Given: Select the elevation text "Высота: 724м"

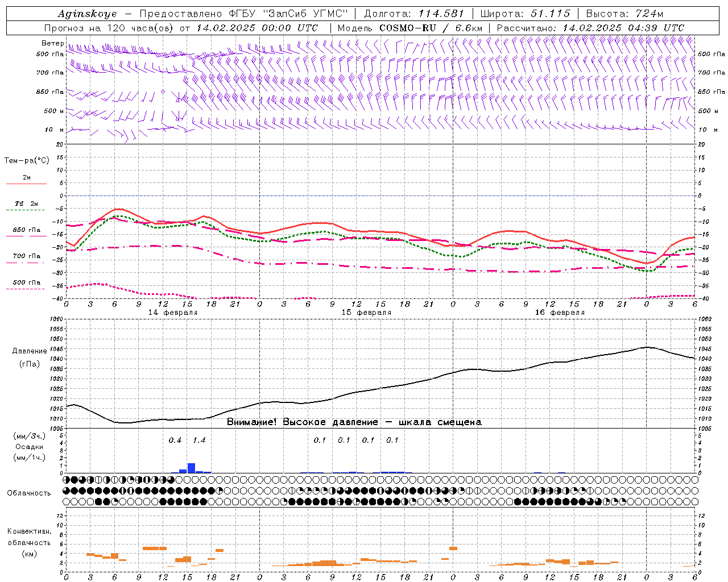Looking at the screenshot, I should point(624,14).
